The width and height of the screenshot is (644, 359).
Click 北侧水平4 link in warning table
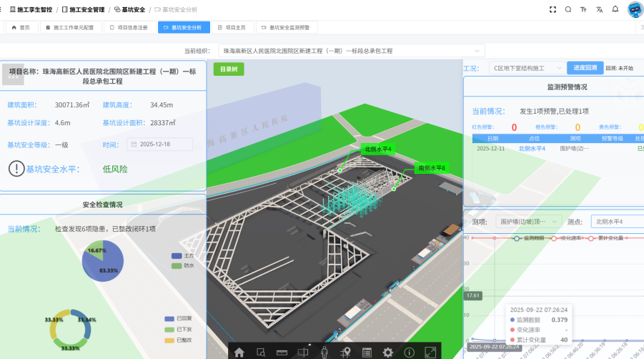[532, 149]
